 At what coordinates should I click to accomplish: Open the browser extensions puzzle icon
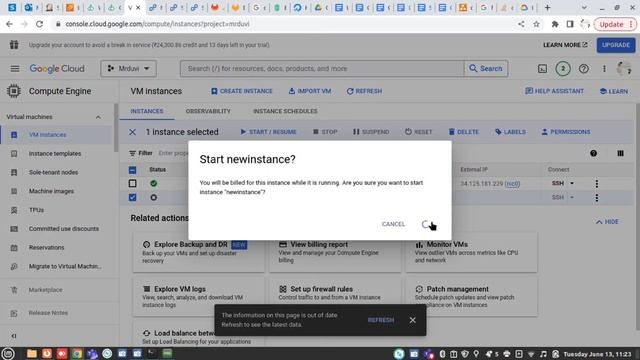[555, 24]
